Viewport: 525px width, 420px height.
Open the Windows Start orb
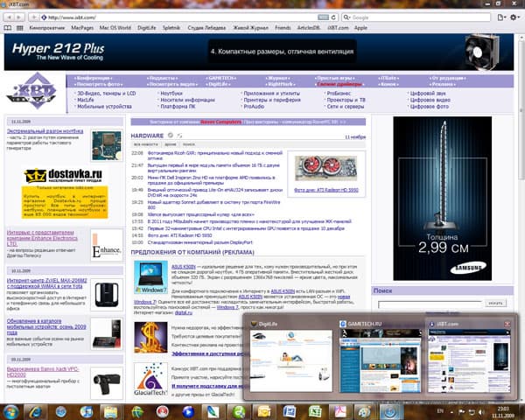(10, 411)
